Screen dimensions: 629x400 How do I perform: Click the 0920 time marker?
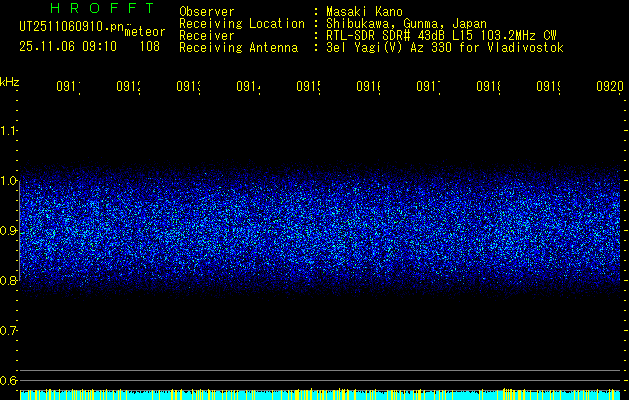[610, 86]
